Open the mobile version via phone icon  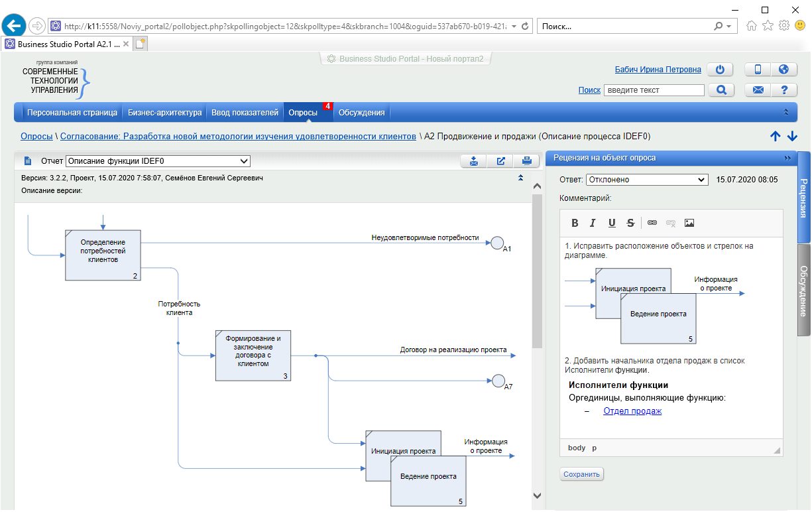click(758, 70)
